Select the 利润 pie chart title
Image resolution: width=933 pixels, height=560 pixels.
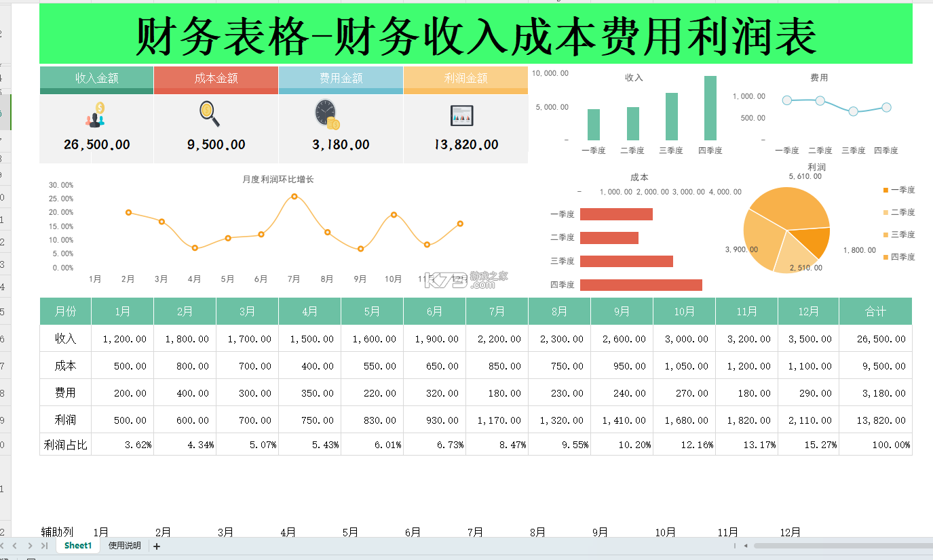(817, 167)
